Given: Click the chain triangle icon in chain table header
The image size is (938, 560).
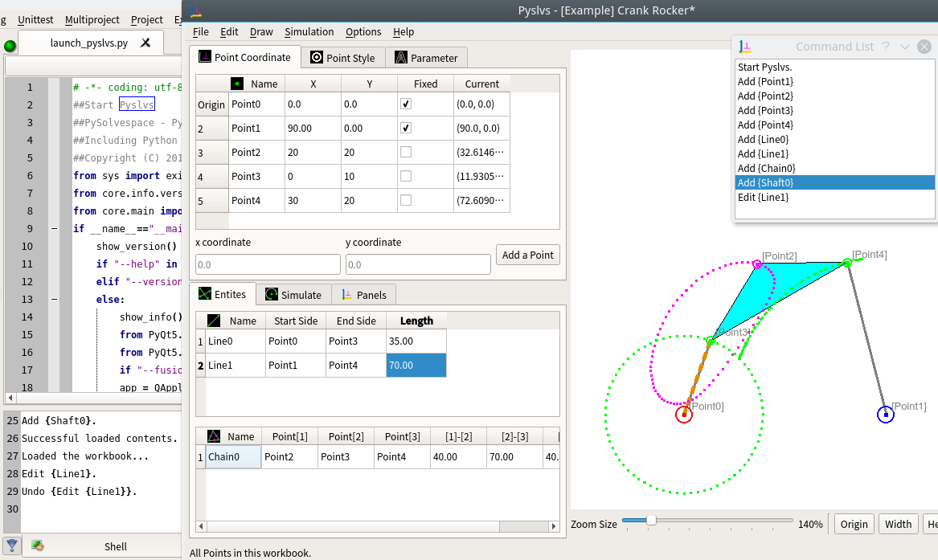Looking at the screenshot, I should pyautogui.click(x=214, y=436).
